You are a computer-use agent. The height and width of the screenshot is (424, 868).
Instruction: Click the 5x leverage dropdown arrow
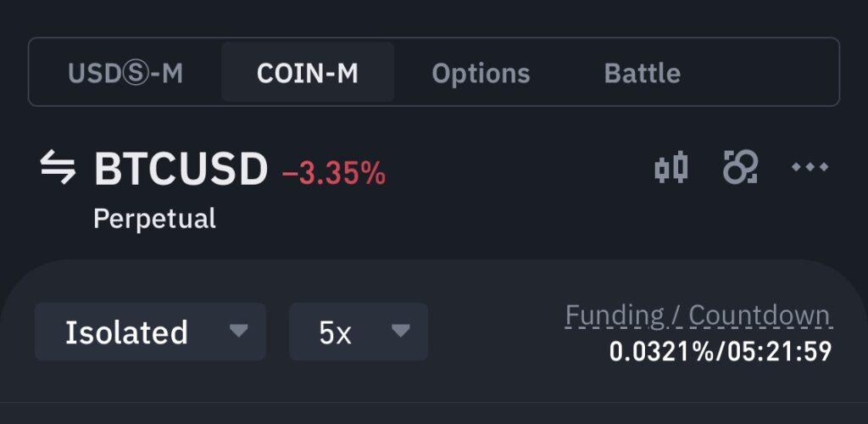pyautogui.click(x=400, y=331)
